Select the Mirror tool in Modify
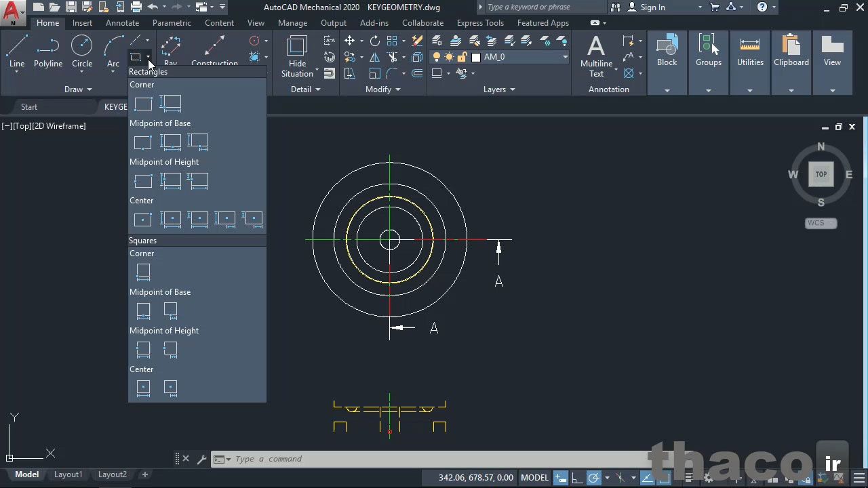 (374, 58)
